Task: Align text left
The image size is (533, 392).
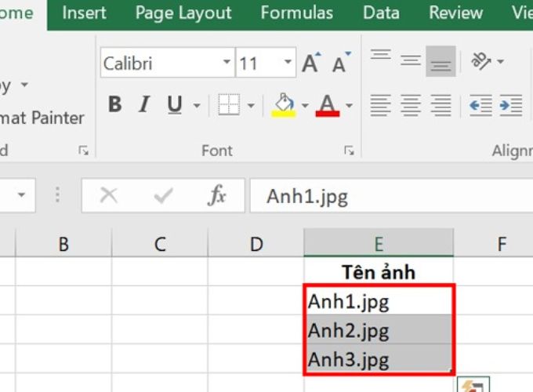Action: [380, 105]
